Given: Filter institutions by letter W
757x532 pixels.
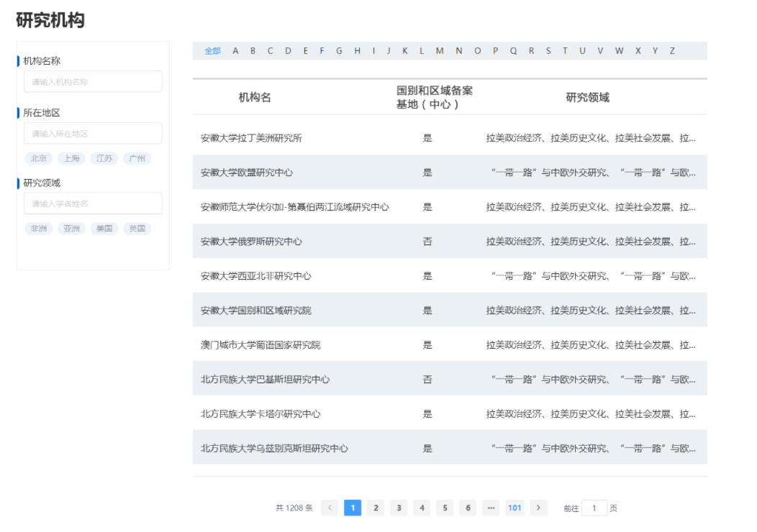Looking at the screenshot, I should (619, 50).
